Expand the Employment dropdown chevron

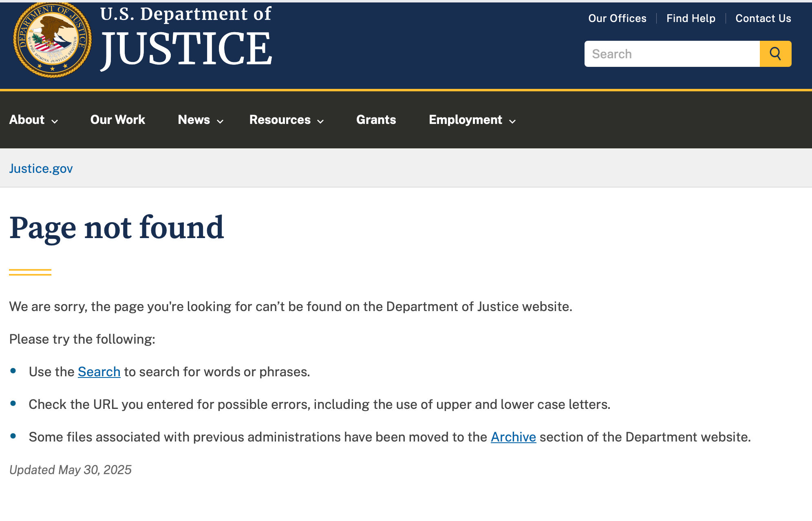(513, 121)
